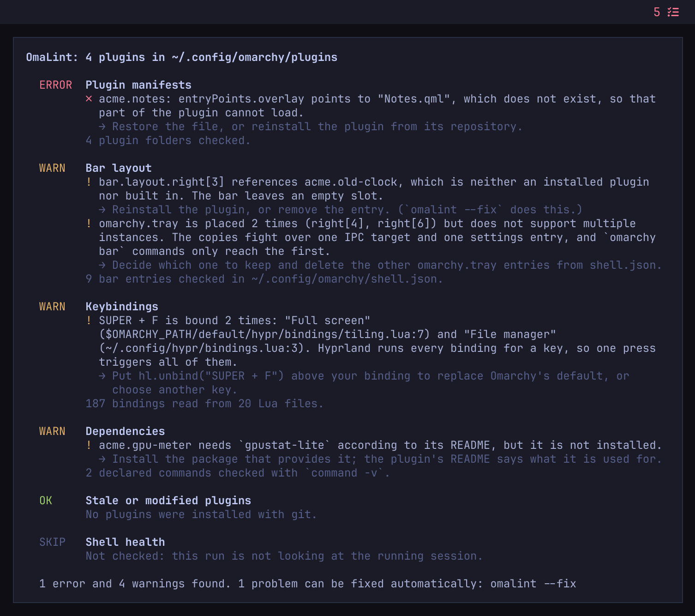Click the "1 error and 4 warnings found" summary
The image size is (695, 616).
[308, 584]
